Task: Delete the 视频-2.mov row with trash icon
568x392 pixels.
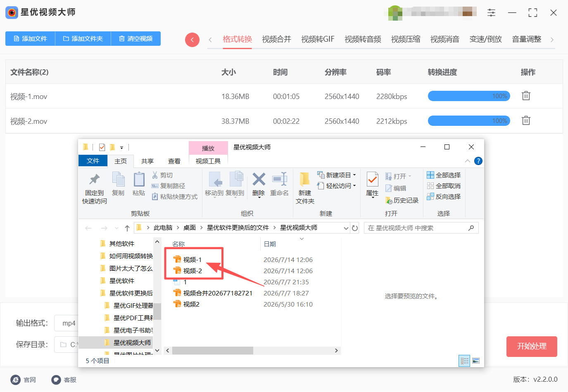Action: [x=526, y=120]
